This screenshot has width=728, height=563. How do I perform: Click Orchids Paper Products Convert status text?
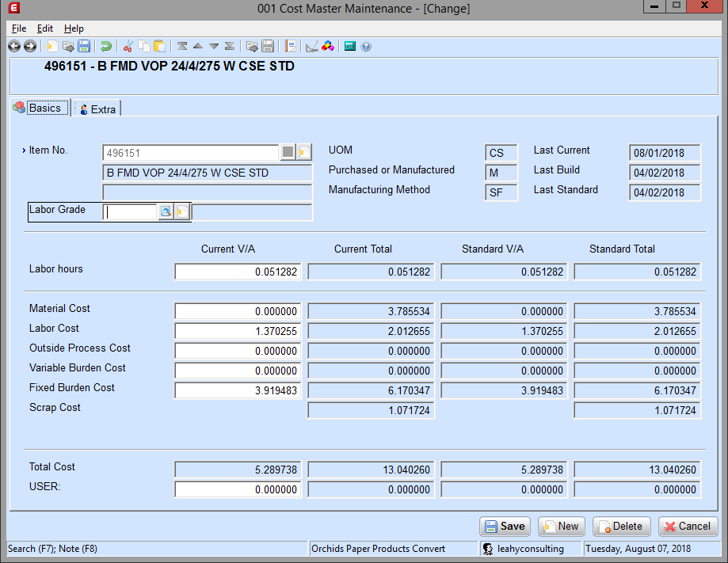click(x=378, y=549)
